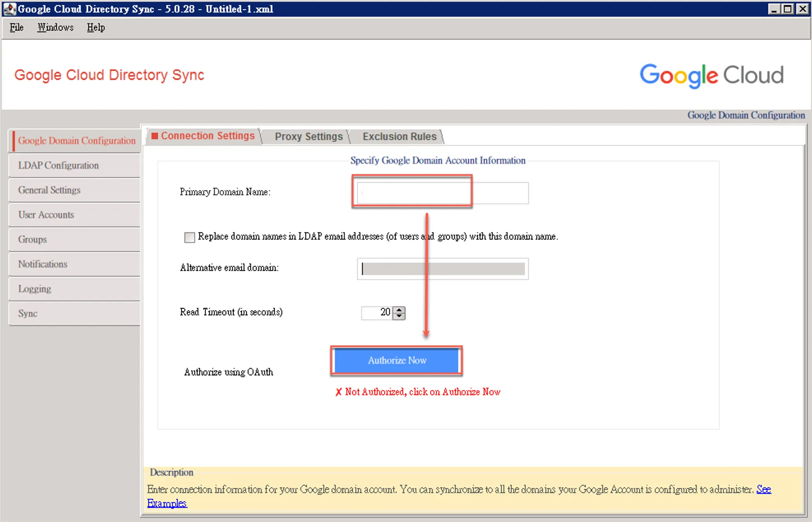Open the File menu
This screenshot has width=812, height=522.
click(16, 27)
